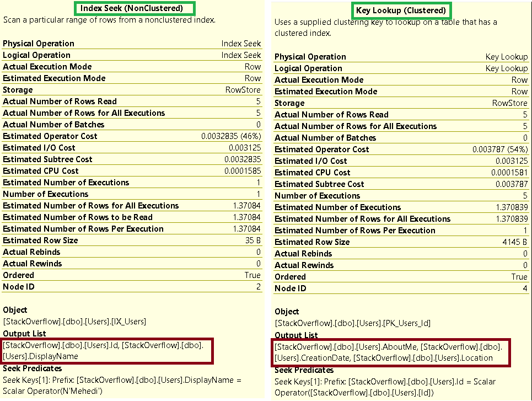Image resolution: width=532 pixels, height=401 pixels.
Task: Click the Index Seek (NonClustered) title
Action: click(131, 8)
